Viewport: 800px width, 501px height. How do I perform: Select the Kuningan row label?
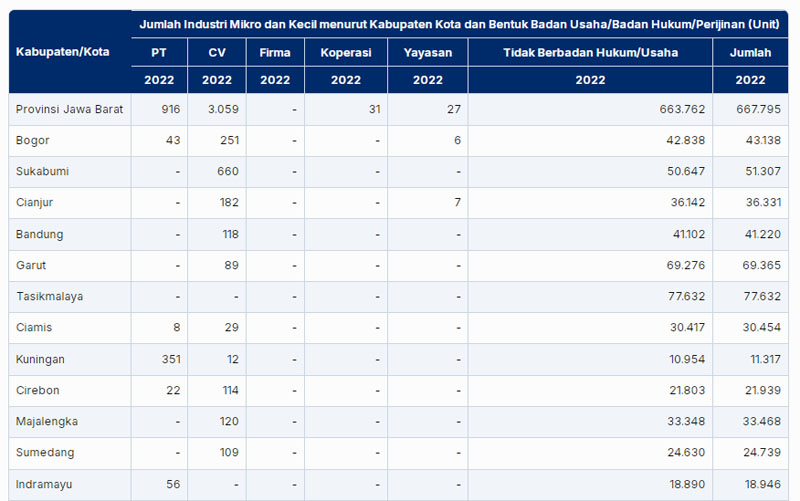(40, 359)
